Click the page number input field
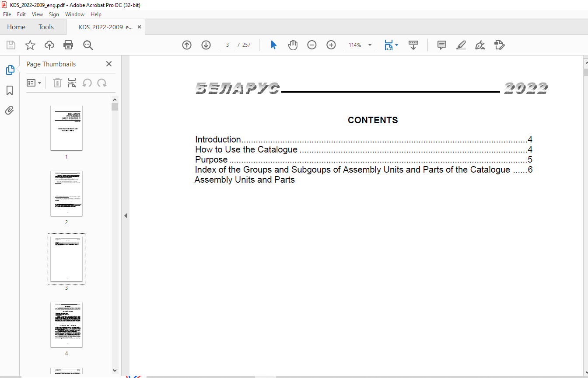The height and width of the screenshot is (378, 588). (x=227, y=45)
